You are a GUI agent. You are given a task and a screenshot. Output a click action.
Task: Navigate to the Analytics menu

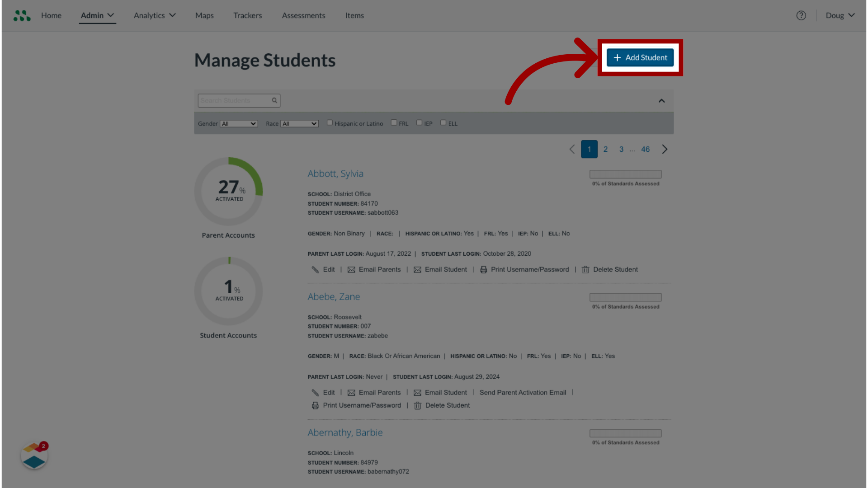point(154,15)
